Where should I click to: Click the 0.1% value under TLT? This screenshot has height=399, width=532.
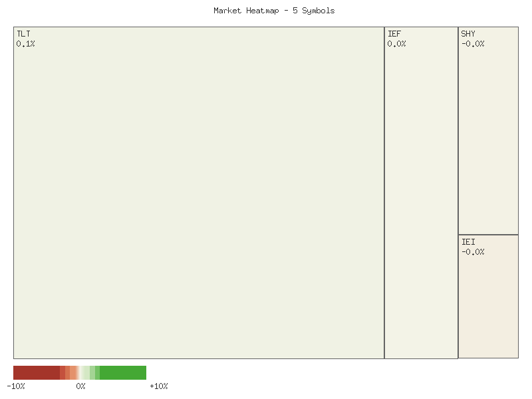[x=26, y=43]
